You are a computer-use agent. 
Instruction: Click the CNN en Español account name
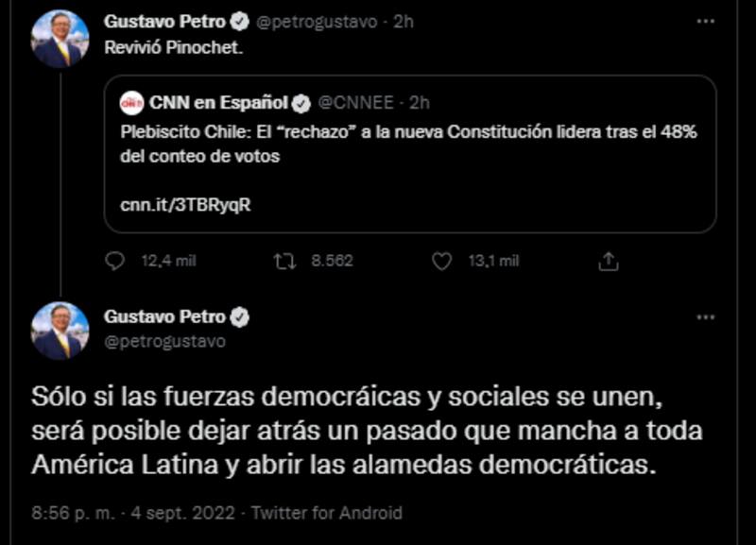[217, 102]
